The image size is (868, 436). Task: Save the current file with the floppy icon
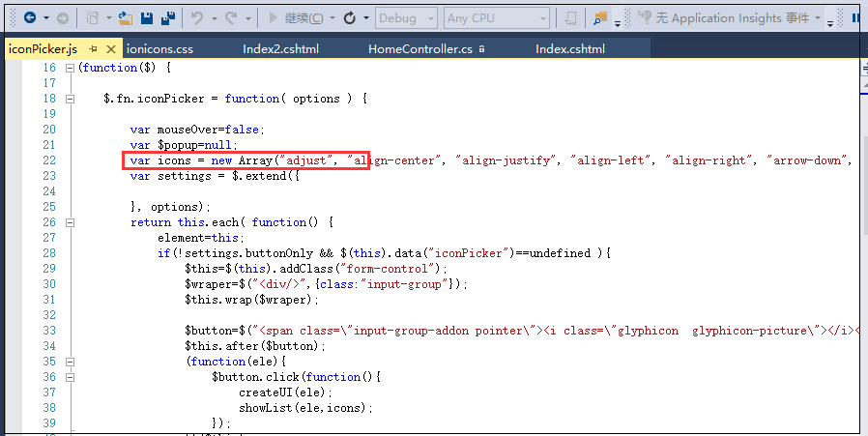[148, 18]
